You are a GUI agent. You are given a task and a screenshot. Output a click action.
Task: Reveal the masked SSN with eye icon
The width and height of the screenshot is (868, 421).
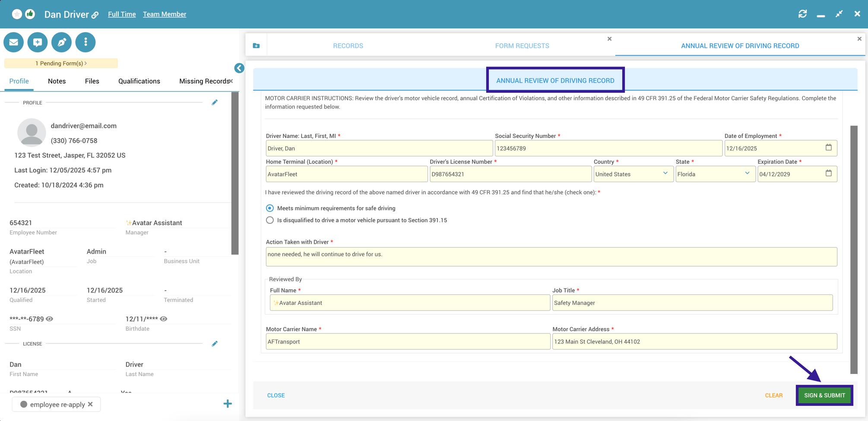[50, 319]
